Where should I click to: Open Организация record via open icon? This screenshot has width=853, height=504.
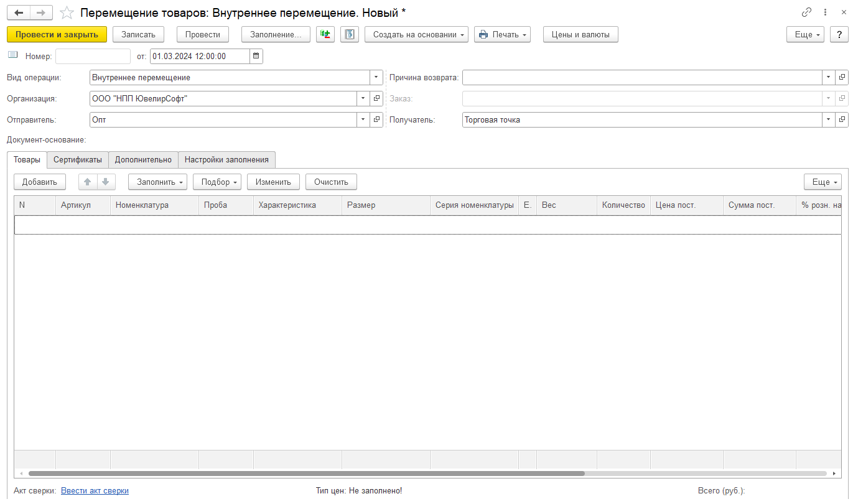click(376, 98)
